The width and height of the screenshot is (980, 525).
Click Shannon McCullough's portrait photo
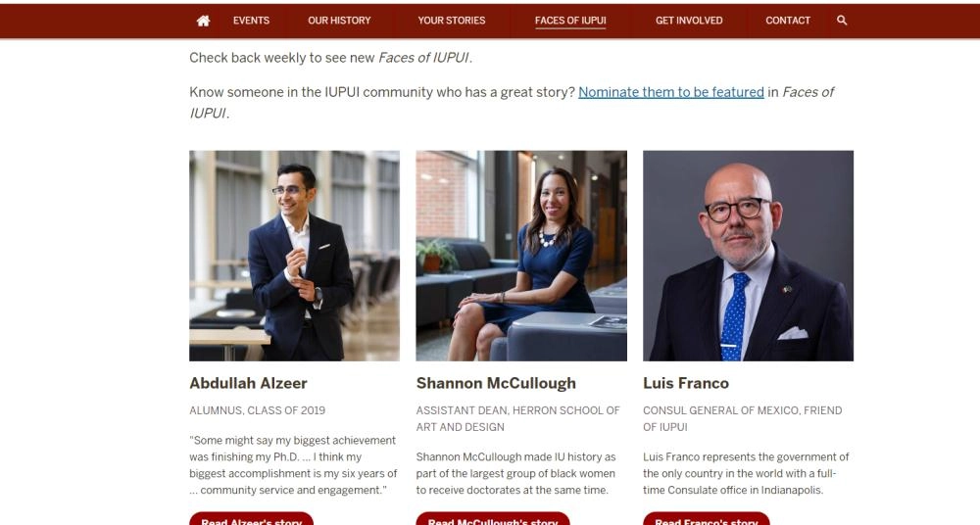click(521, 256)
